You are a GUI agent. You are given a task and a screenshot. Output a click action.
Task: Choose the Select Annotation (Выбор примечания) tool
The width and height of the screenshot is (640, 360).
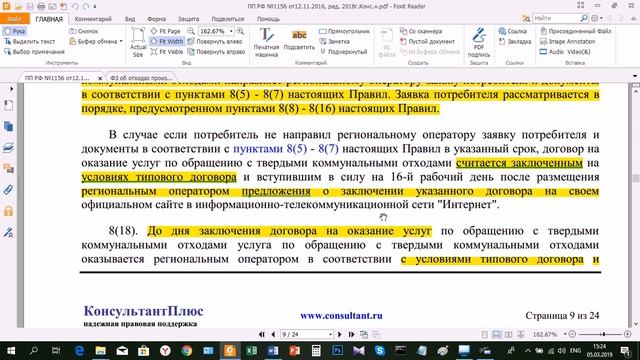point(34,52)
